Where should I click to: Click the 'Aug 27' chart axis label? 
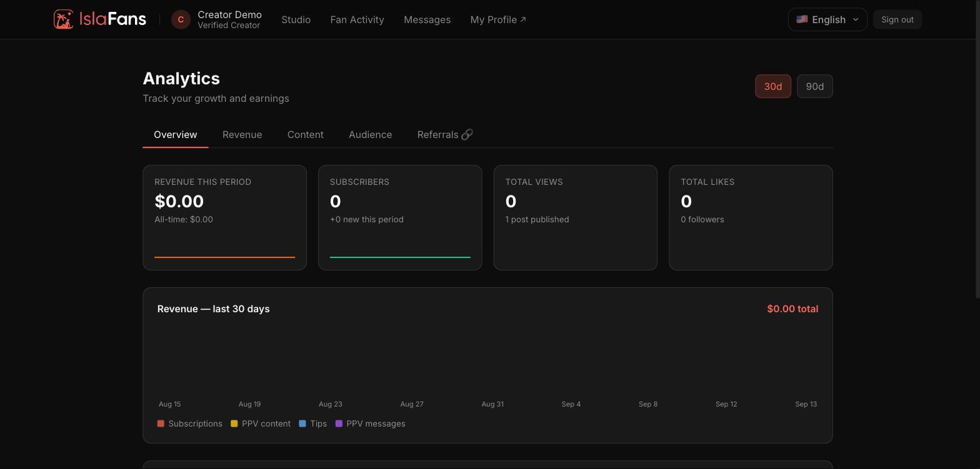click(412, 404)
